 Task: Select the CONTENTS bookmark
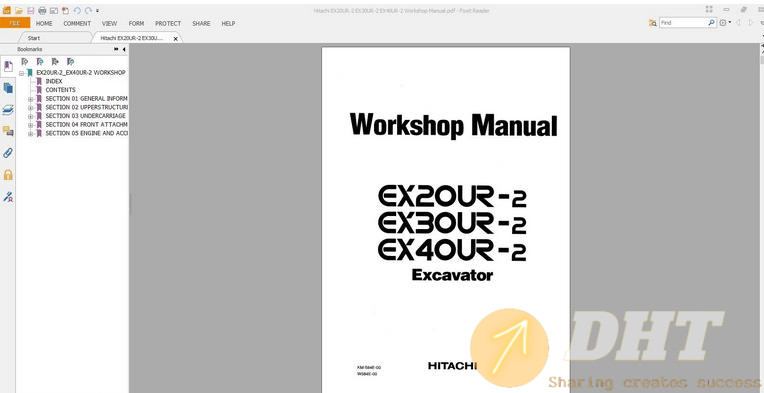coord(60,90)
